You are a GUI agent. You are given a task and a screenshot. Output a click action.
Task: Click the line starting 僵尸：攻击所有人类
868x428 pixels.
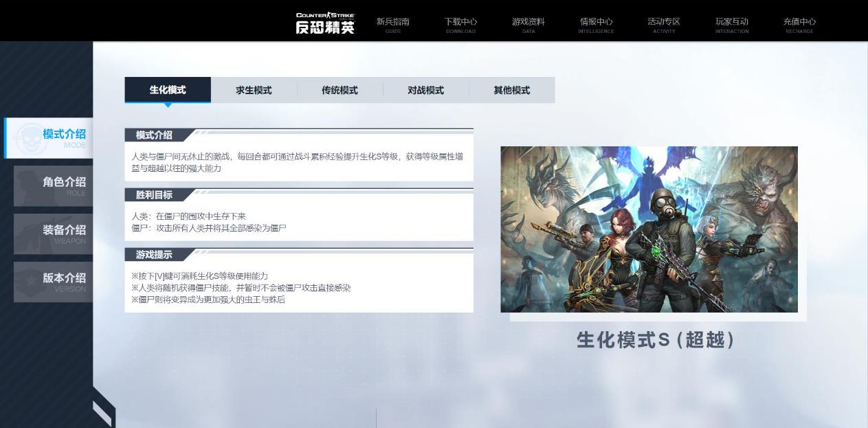click(x=209, y=228)
